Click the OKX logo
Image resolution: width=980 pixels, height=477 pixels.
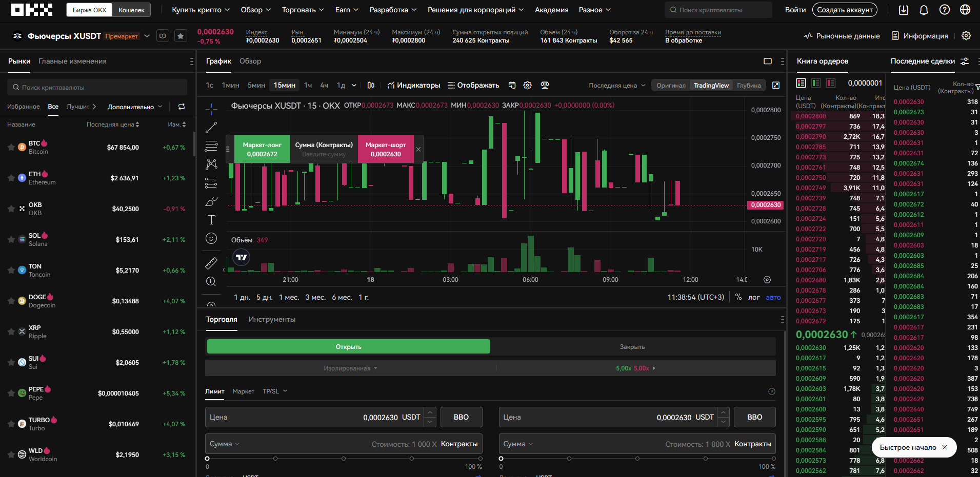pos(32,10)
